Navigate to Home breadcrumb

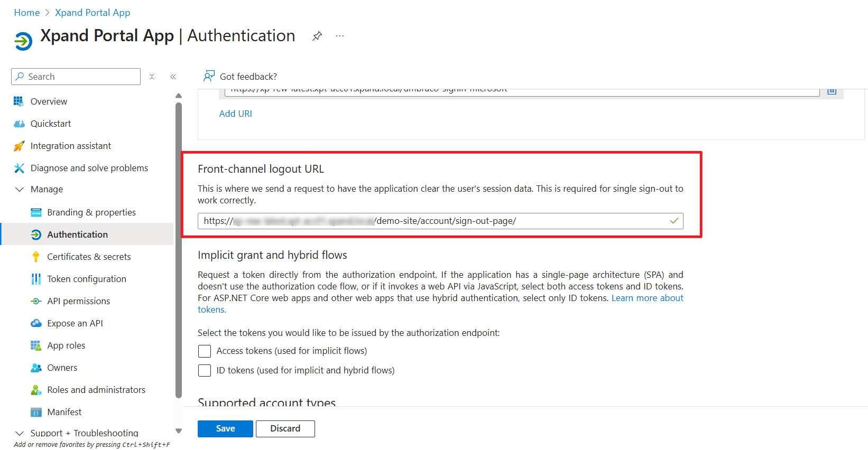(27, 13)
